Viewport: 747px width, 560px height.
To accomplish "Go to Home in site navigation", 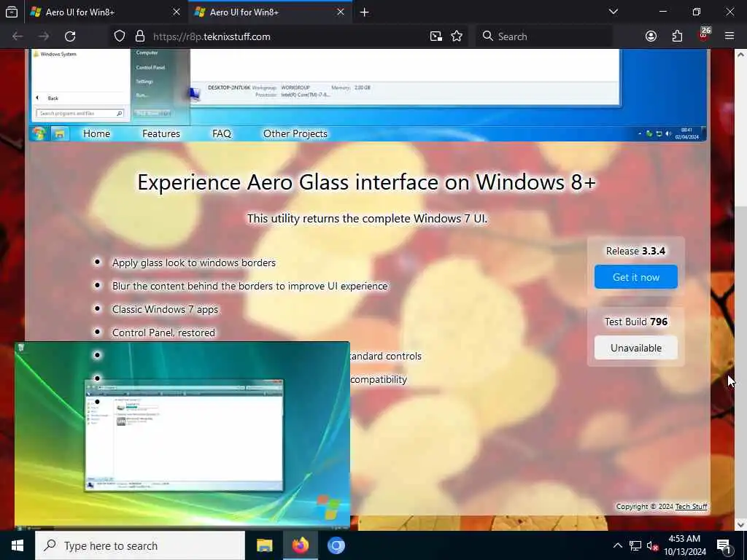I will point(97,134).
